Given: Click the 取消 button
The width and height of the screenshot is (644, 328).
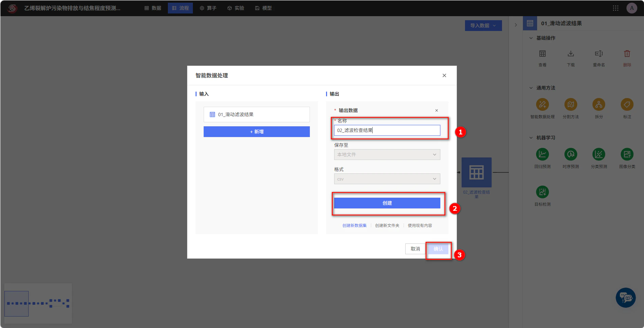Looking at the screenshot, I should tap(415, 249).
